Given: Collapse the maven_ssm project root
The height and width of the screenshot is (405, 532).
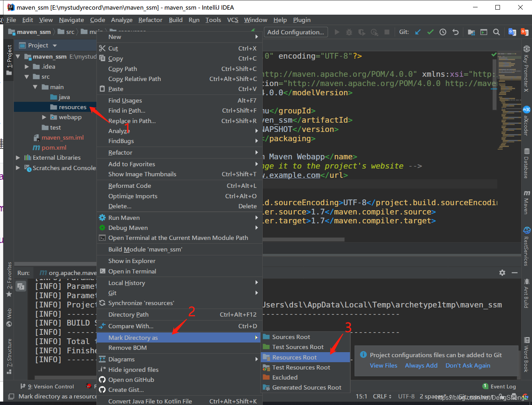Looking at the screenshot, I should click(18, 57).
